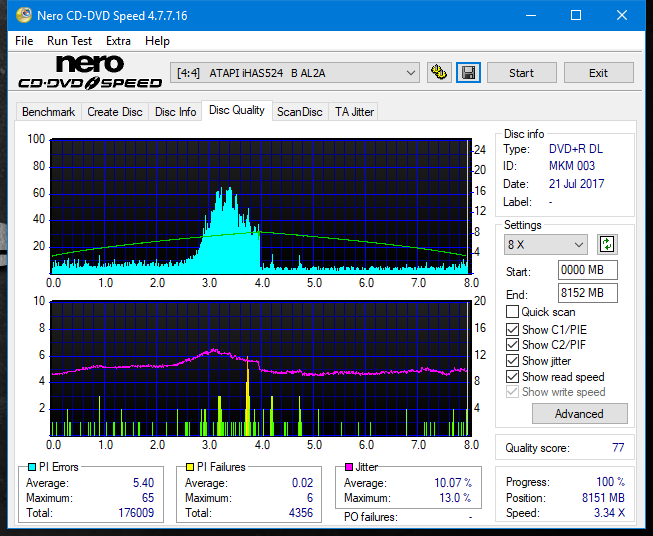The image size is (653, 536).
Task: Click the Speed value 3.34 X
Action: [x=610, y=513]
